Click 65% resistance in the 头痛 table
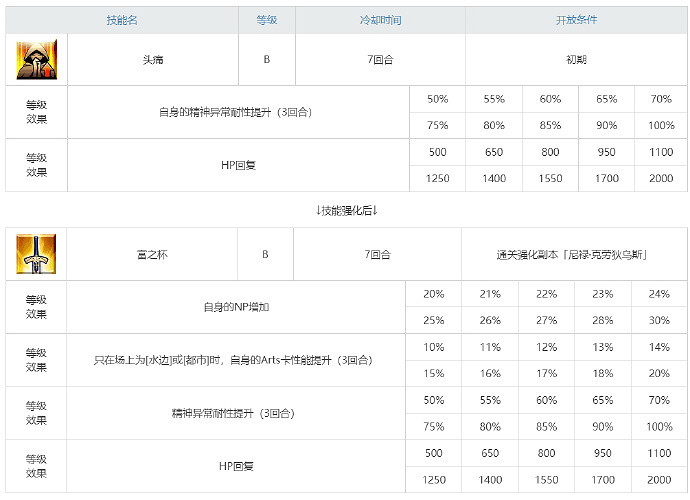This screenshot has width=690, height=500. (606, 99)
